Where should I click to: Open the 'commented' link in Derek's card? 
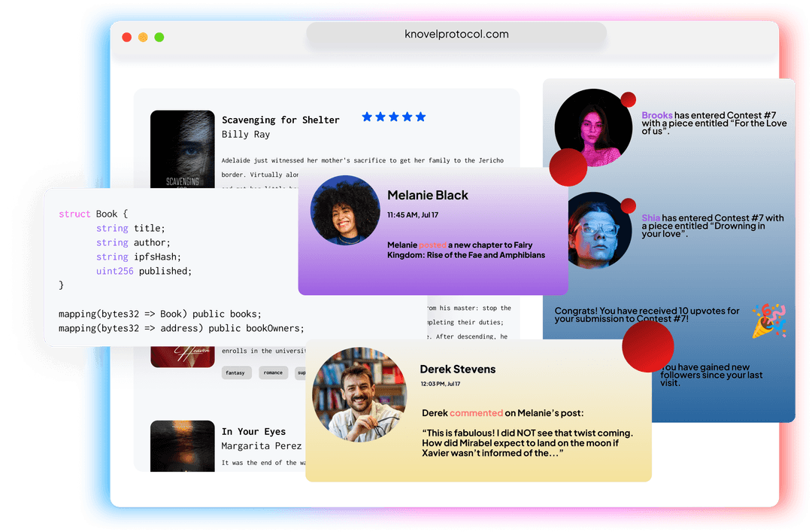tap(476, 413)
